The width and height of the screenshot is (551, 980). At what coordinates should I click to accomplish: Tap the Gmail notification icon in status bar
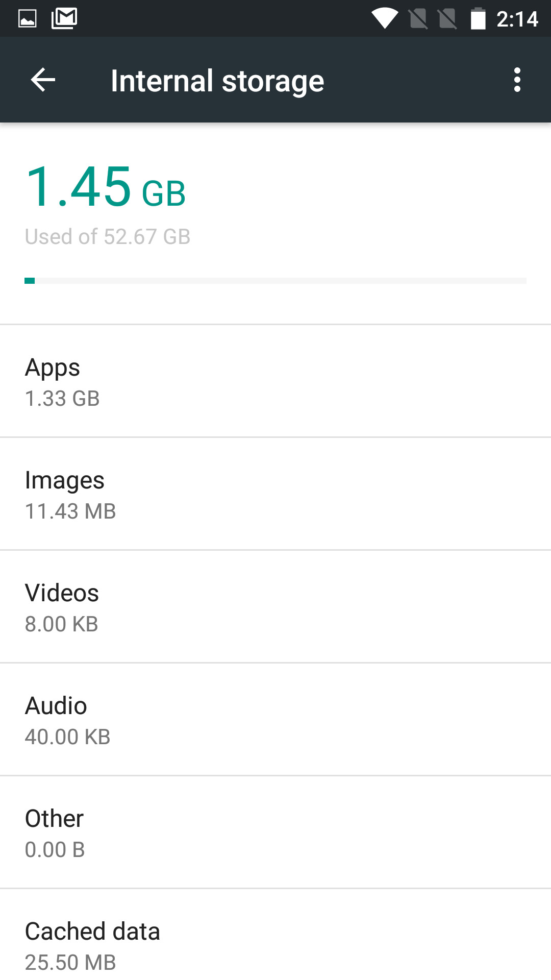click(65, 19)
